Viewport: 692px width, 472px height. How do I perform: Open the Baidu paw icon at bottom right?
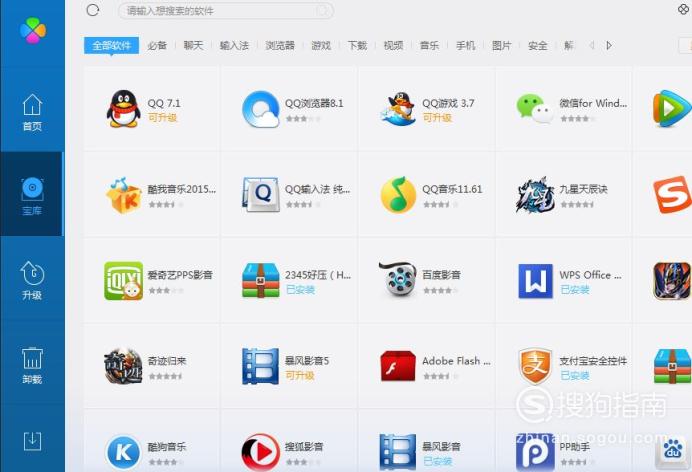point(672,452)
